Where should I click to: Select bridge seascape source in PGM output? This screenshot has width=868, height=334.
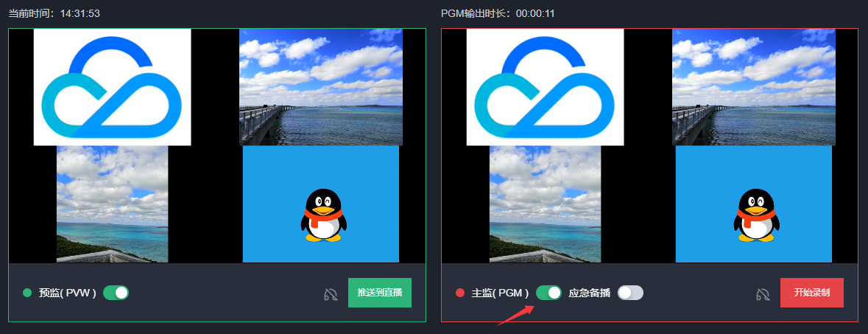[x=753, y=87]
